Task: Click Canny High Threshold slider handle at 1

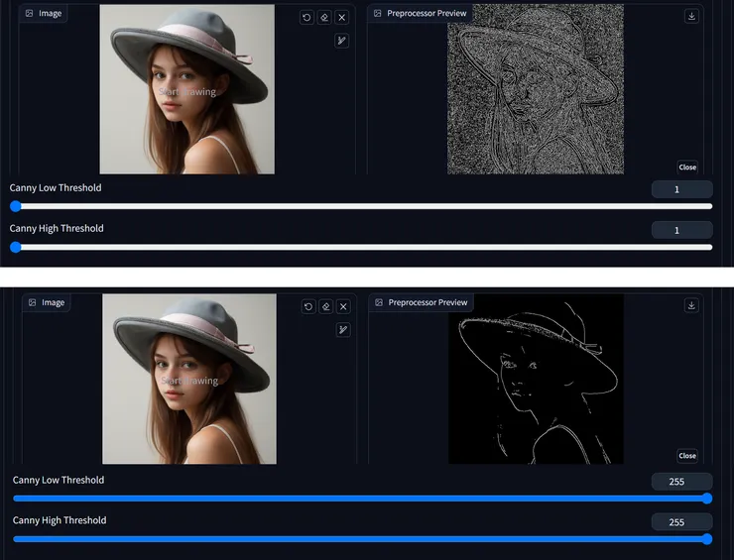Action: click(15, 247)
